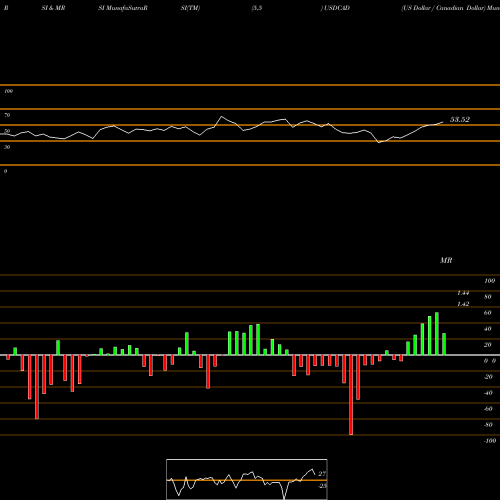Click the 1.42 price label

click(x=463, y=304)
